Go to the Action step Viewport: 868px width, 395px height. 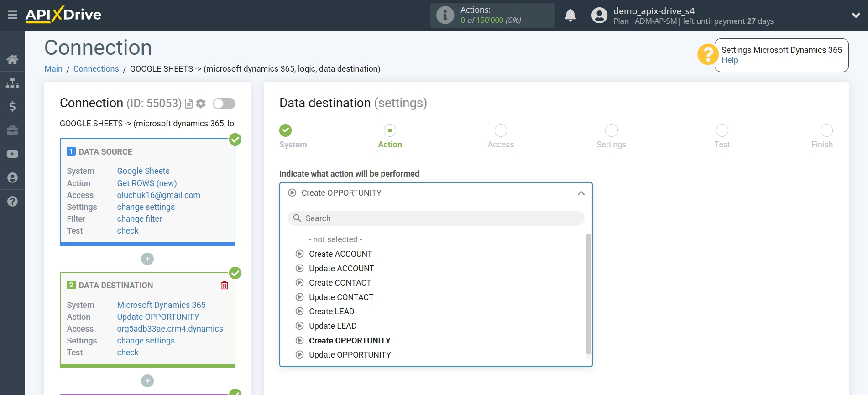point(390,131)
